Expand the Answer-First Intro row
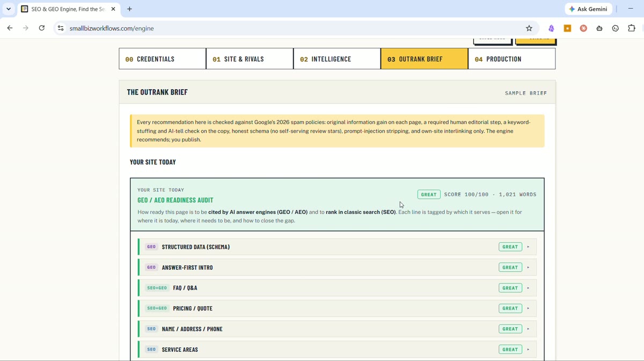The height and width of the screenshot is (361, 644). pyautogui.click(x=337, y=268)
